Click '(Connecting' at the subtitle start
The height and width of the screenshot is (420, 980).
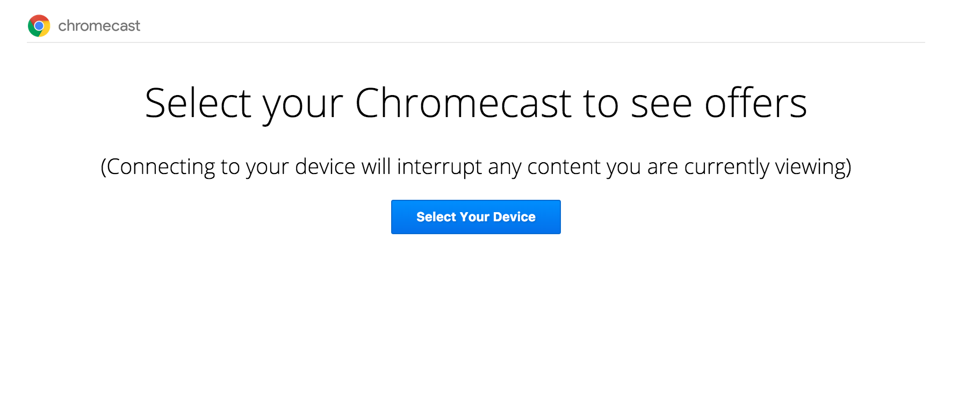pos(157,168)
